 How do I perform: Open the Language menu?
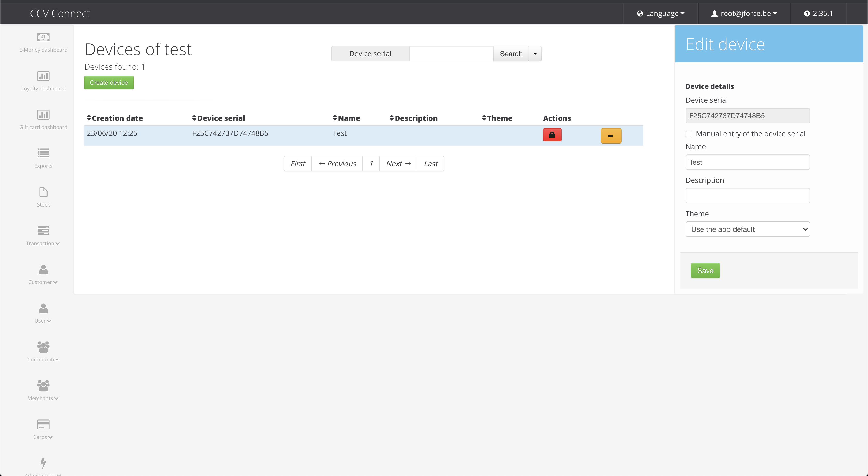[661, 13]
